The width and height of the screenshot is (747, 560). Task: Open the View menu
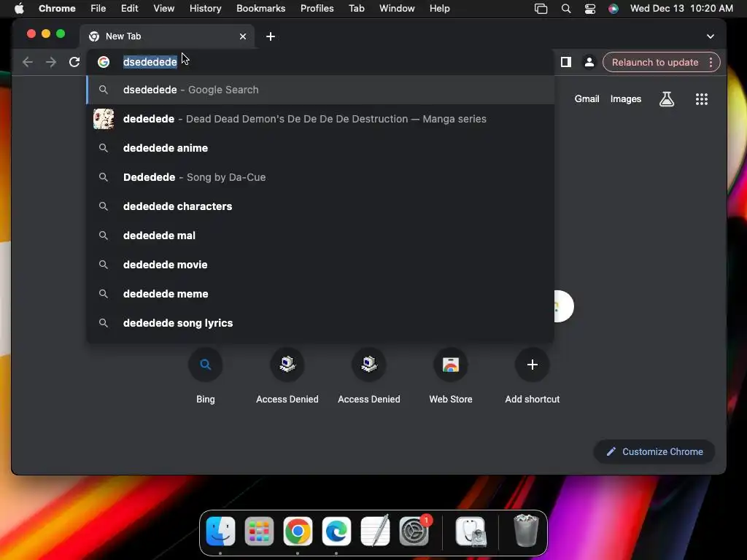click(x=163, y=9)
